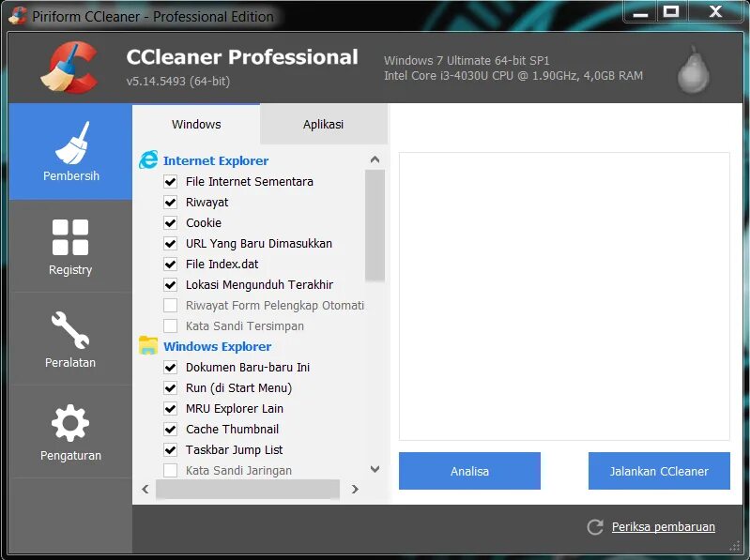Uncheck Taskbar Jump List checkbox

[x=170, y=449]
